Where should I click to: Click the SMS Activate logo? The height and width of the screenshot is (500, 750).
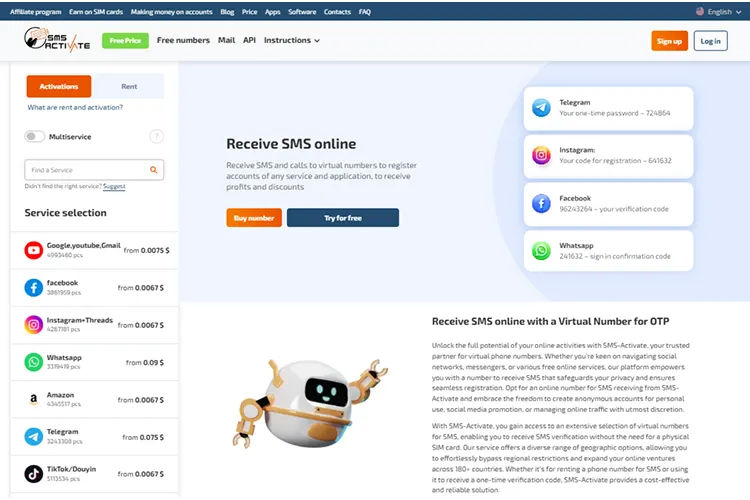(x=57, y=40)
